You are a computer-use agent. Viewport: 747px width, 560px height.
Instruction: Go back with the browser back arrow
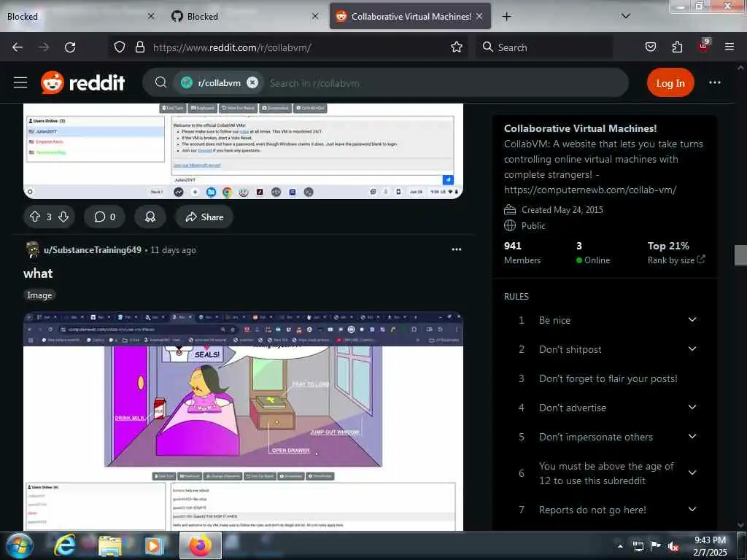(x=18, y=47)
